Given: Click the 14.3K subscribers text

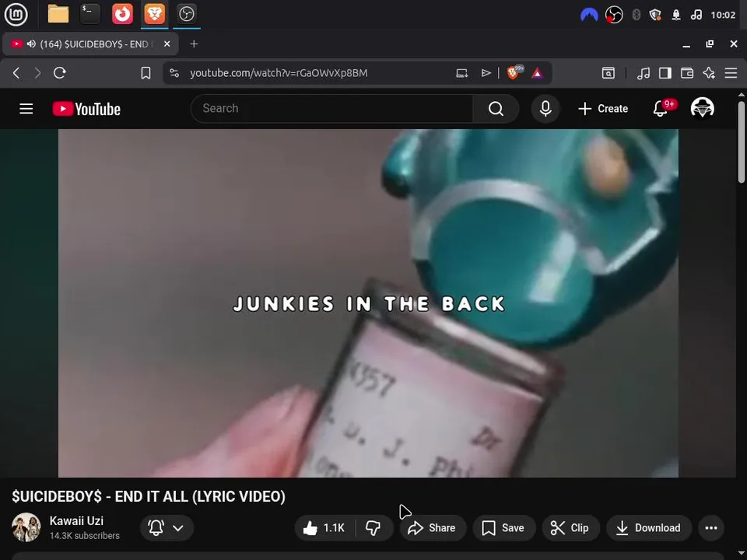Looking at the screenshot, I should pyautogui.click(x=84, y=536).
